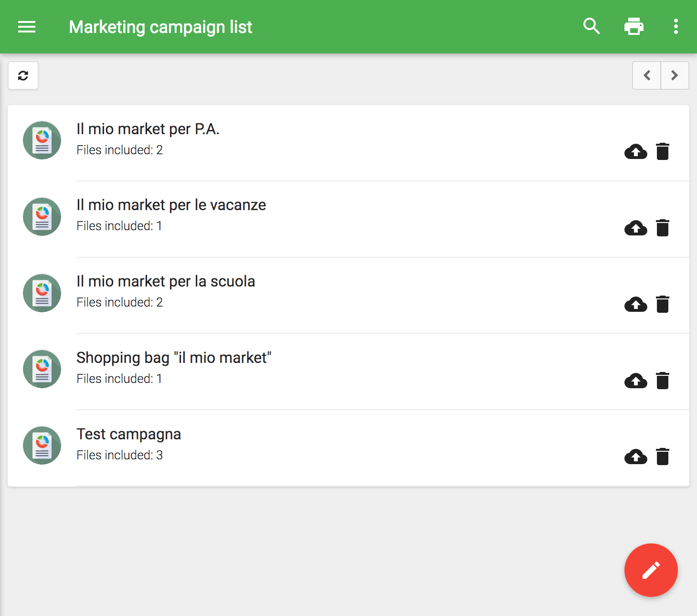Go to next page arrow
The height and width of the screenshot is (616, 697).
[675, 75]
